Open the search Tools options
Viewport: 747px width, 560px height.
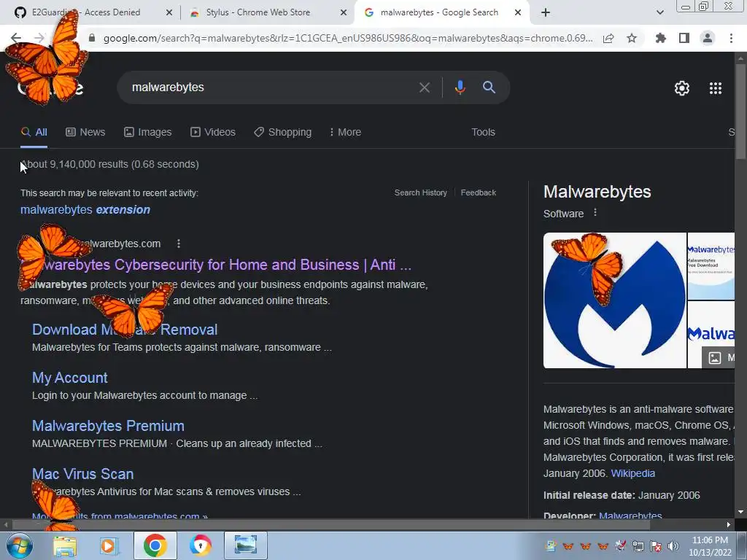483,132
